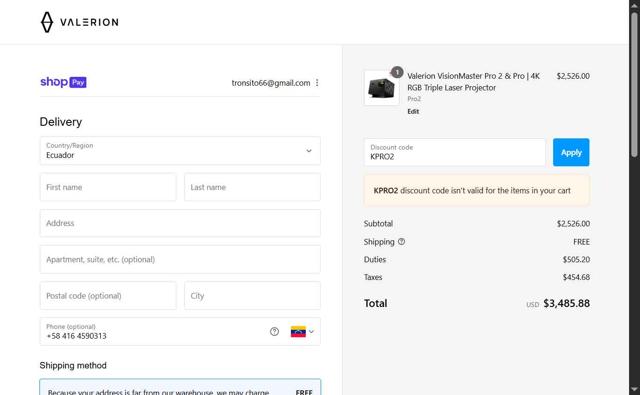
Task: Open the Country/Region dropdown showing Ecuador
Action: (x=180, y=151)
